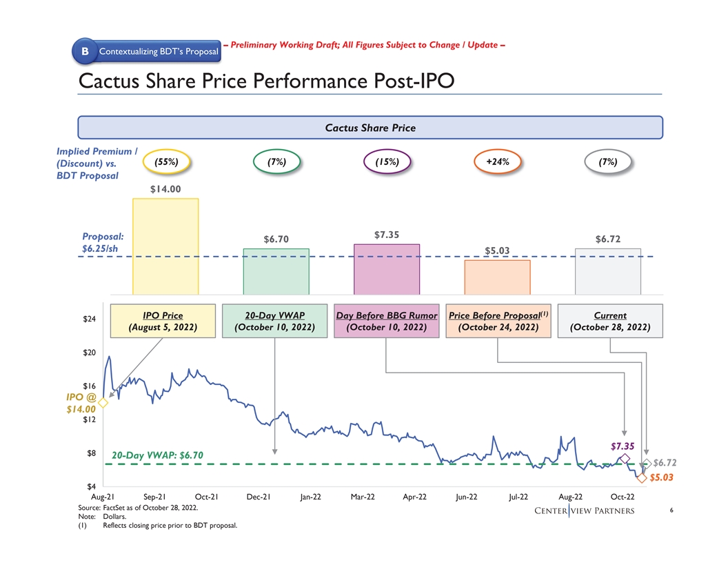Click the purple $7.35 diamond marker

pos(625,459)
